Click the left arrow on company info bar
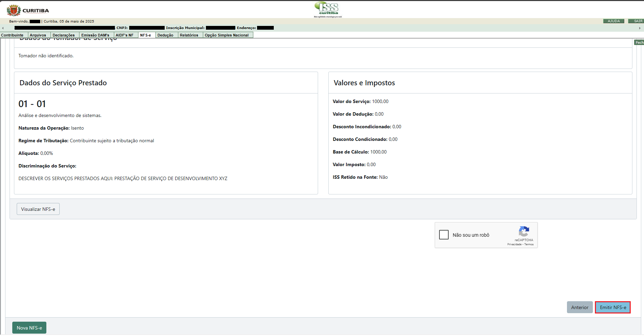644x336 pixels. click(3, 28)
